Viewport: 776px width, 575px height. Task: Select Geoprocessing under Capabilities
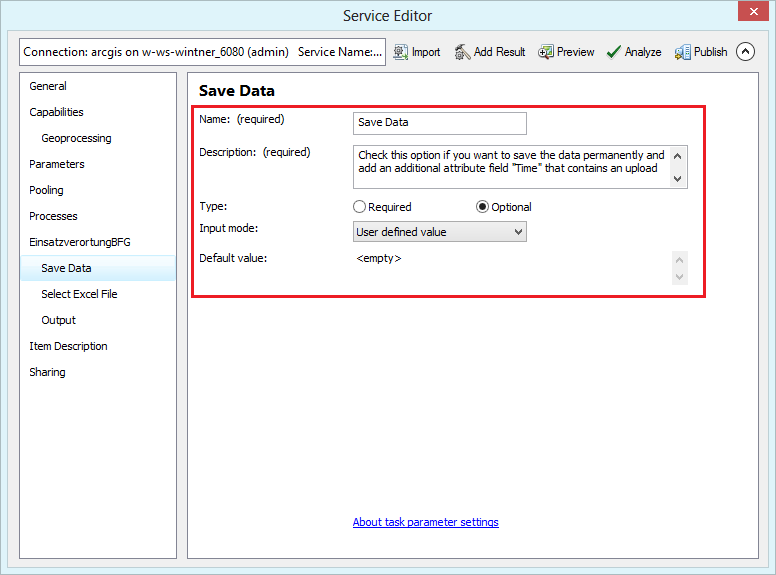pyautogui.click(x=76, y=138)
